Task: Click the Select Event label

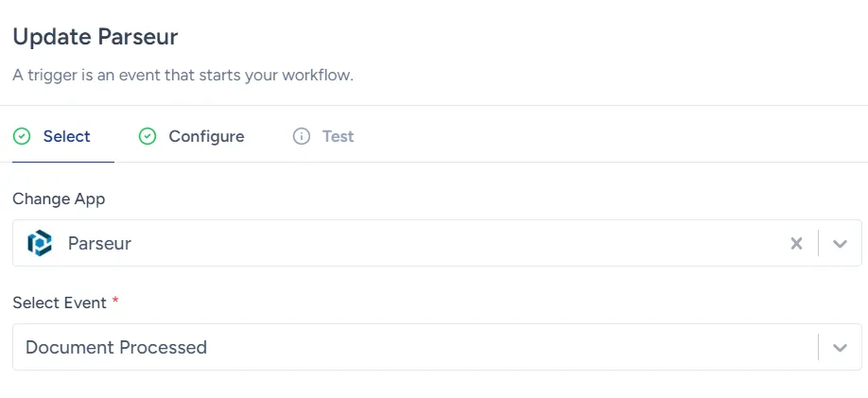Action: (x=60, y=303)
